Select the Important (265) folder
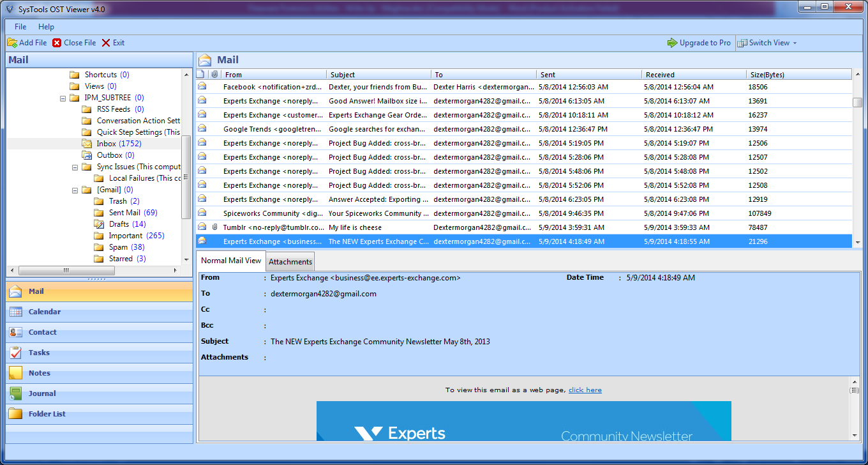The height and width of the screenshot is (465, 868). (x=137, y=236)
